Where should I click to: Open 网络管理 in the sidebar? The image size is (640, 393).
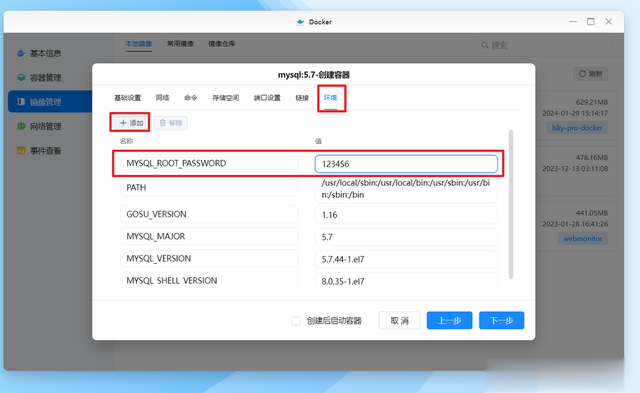click(x=39, y=126)
